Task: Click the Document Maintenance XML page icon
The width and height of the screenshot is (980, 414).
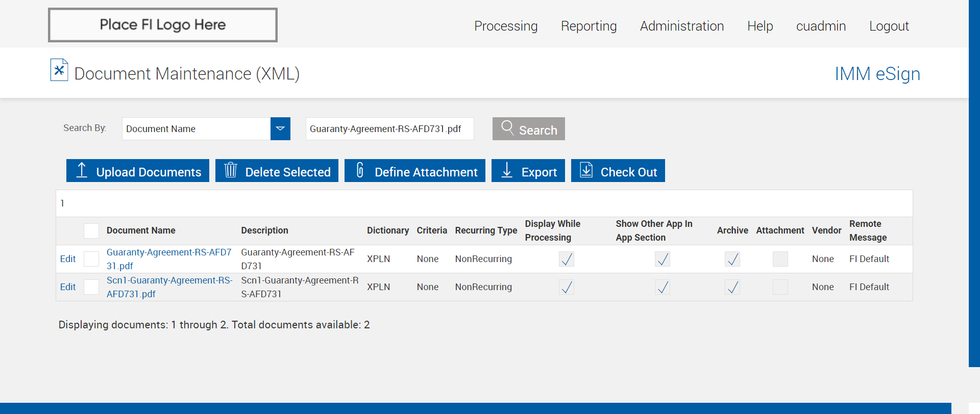Action: (59, 70)
